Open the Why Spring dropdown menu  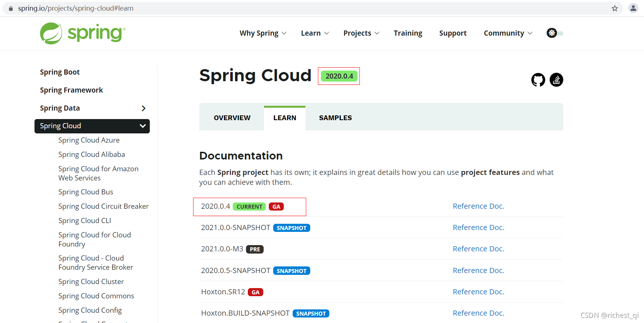(263, 33)
